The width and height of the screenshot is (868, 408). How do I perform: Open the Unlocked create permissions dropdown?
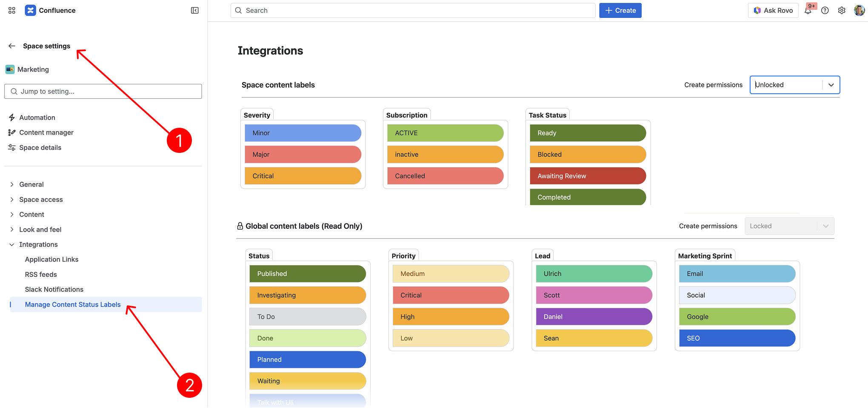tap(794, 85)
